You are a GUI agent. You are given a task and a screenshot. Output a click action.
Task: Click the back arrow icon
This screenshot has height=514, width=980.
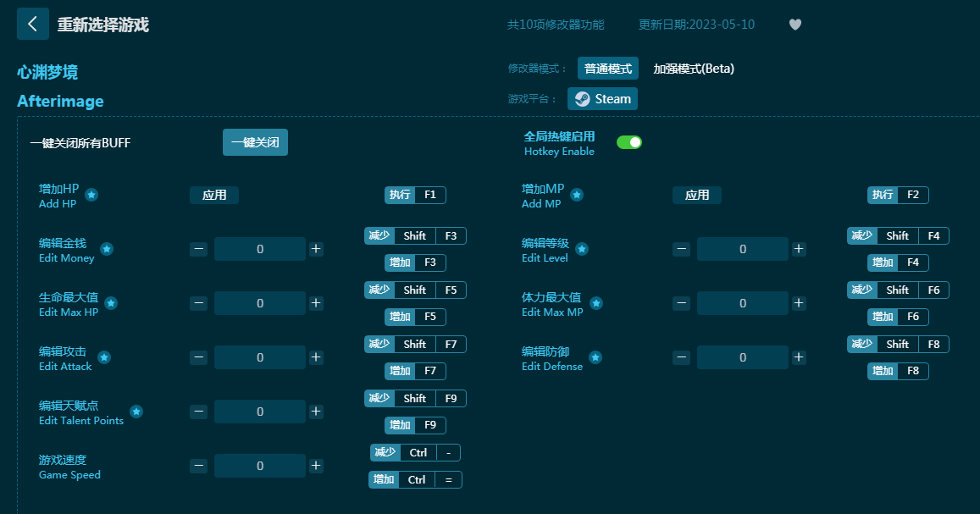32,24
